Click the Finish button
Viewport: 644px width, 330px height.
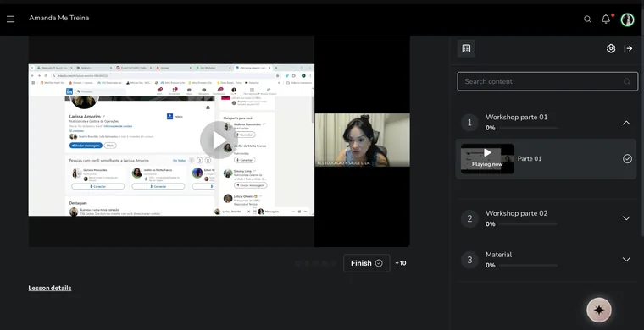pos(366,263)
